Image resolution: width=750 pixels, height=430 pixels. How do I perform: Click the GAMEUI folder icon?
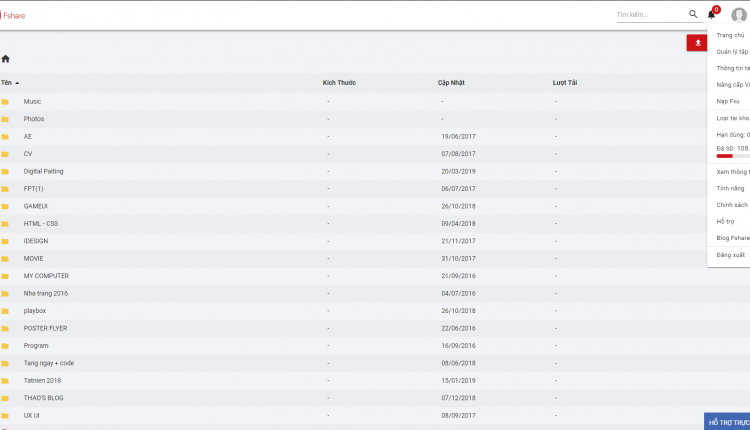coord(5,207)
